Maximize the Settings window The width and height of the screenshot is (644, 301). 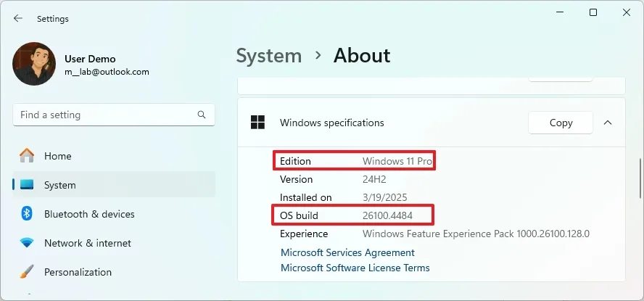tap(593, 13)
